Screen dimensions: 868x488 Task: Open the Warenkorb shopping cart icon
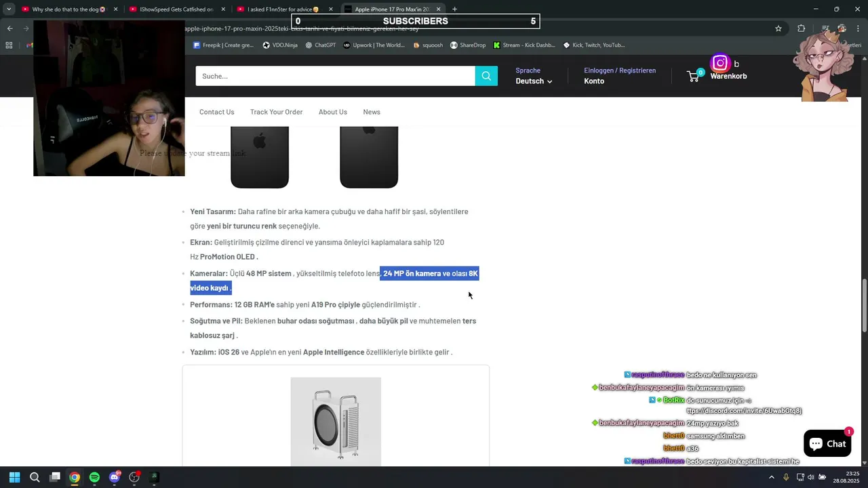click(694, 76)
